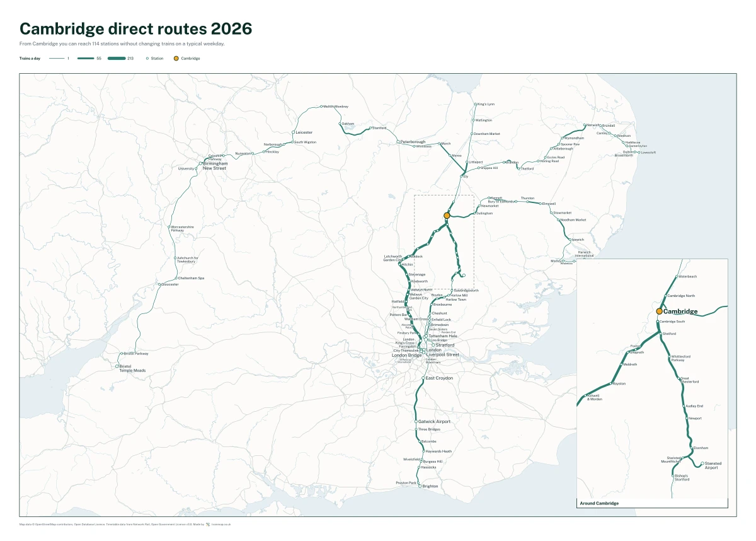Click the 'Birmingham New Street' label
The image size is (756, 541).
[214, 166]
